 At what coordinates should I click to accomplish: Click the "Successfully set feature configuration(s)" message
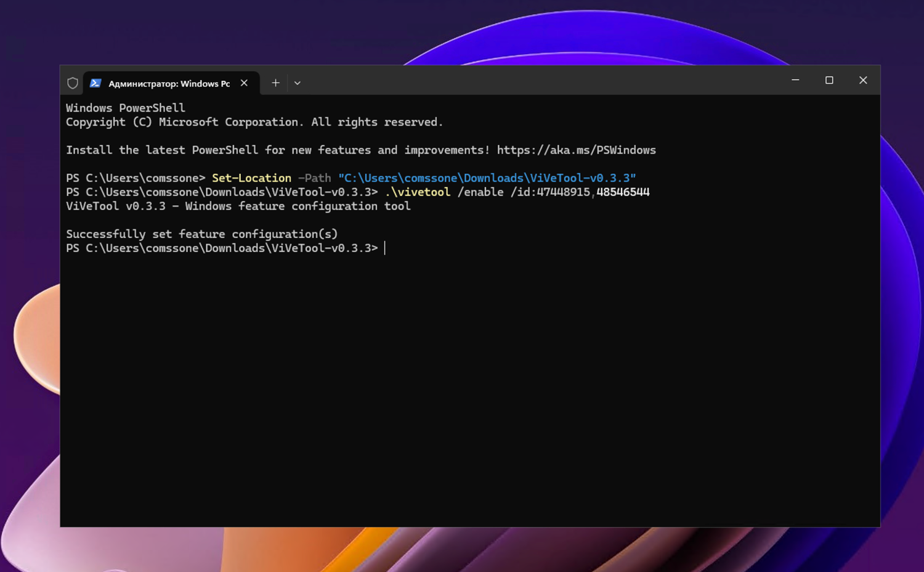click(202, 234)
